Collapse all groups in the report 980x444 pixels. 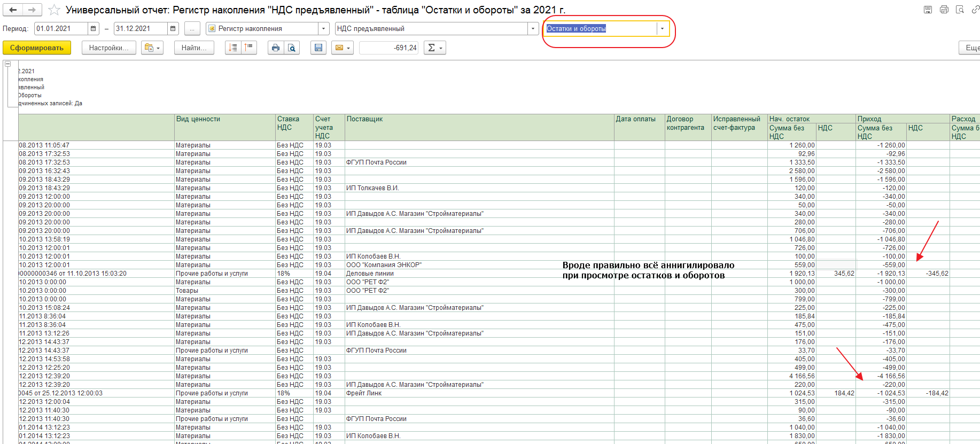point(248,48)
